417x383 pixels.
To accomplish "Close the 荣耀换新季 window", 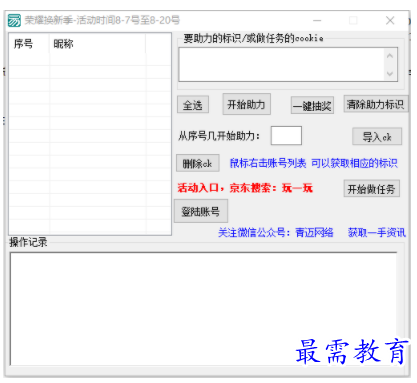I will [x=390, y=21].
